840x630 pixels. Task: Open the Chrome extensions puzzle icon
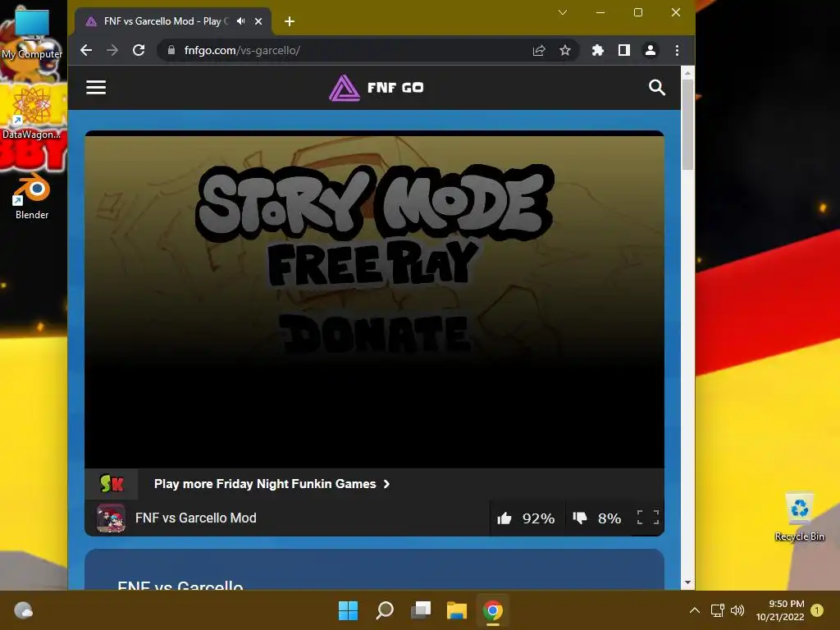(x=597, y=50)
